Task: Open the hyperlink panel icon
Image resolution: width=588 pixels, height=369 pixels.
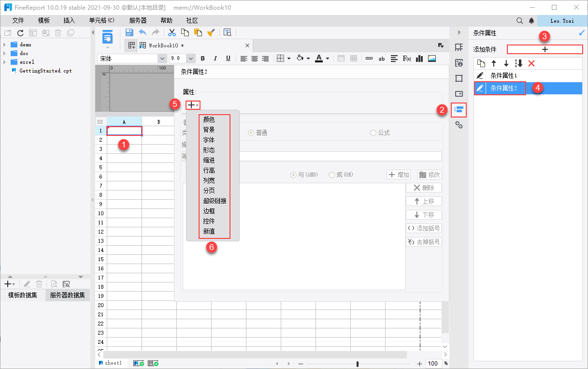Action: 459,125
